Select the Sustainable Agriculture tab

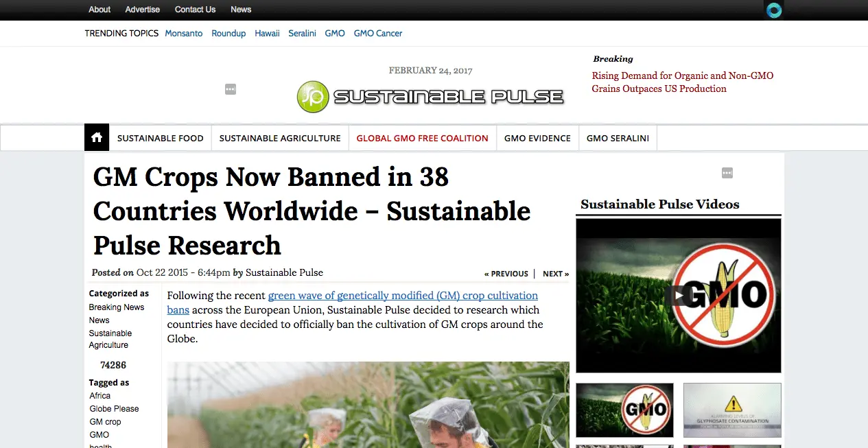point(280,138)
